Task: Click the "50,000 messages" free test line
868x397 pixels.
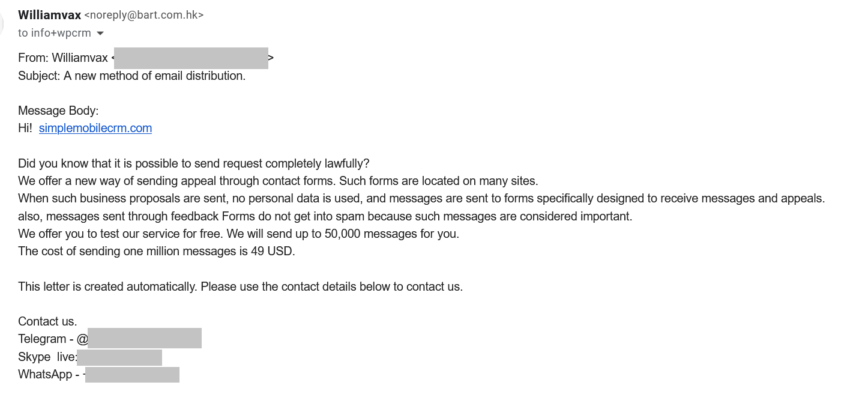Action: click(238, 234)
